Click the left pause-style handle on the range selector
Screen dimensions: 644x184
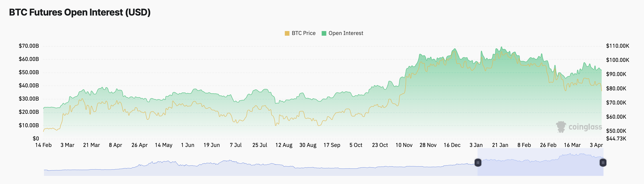[478, 163]
